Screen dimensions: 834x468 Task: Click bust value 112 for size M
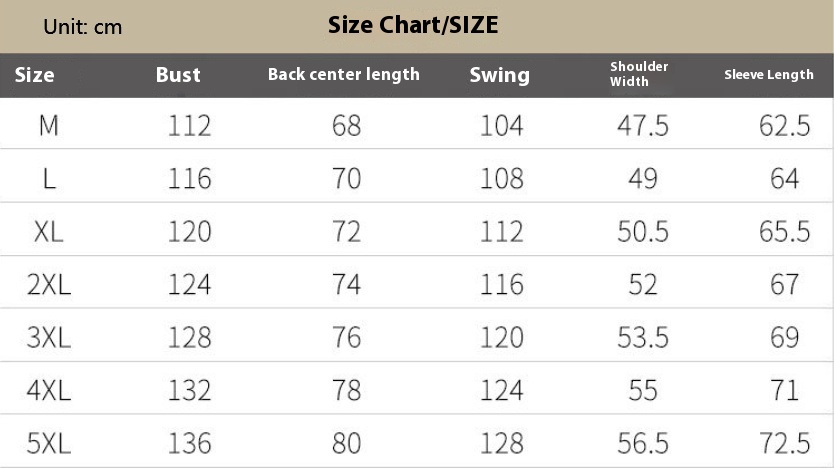189,126
